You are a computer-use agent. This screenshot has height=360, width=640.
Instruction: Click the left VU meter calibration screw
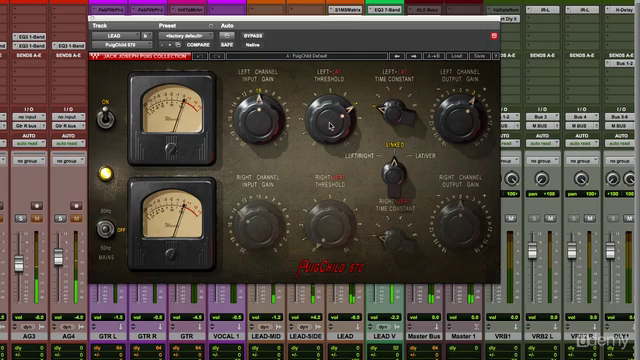coord(171,149)
